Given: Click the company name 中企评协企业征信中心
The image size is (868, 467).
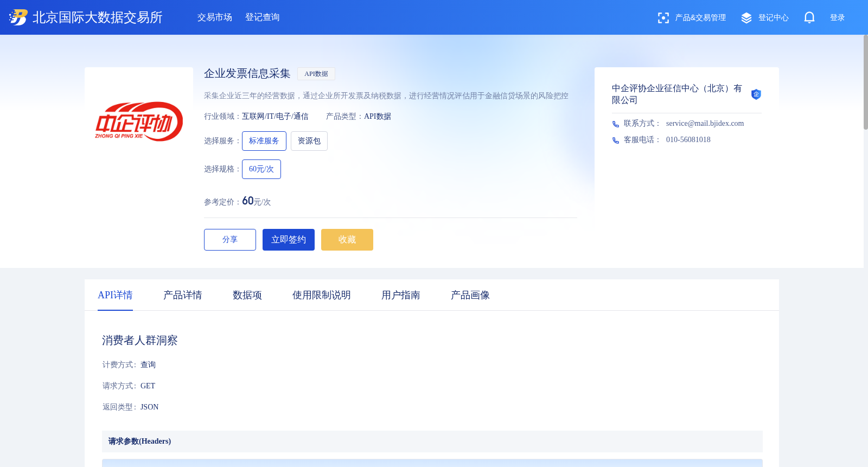Looking at the screenshot, I should pos(677,94).
